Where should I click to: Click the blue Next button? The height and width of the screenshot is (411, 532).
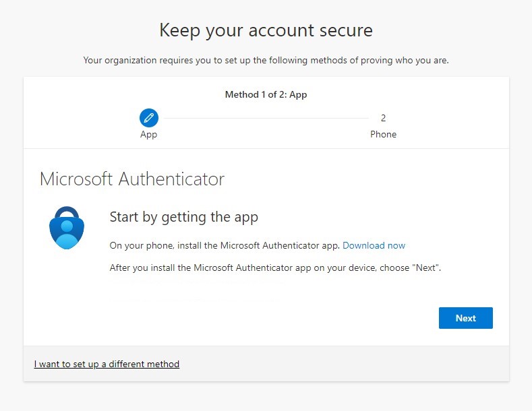tap(465, 318)
